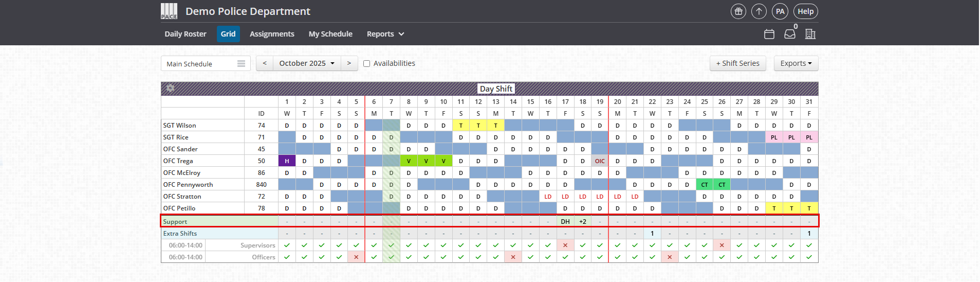Switch to the Daily Roster tab
Image resolution: width=980 pixels, height=282 pixels.
[186, 34]
